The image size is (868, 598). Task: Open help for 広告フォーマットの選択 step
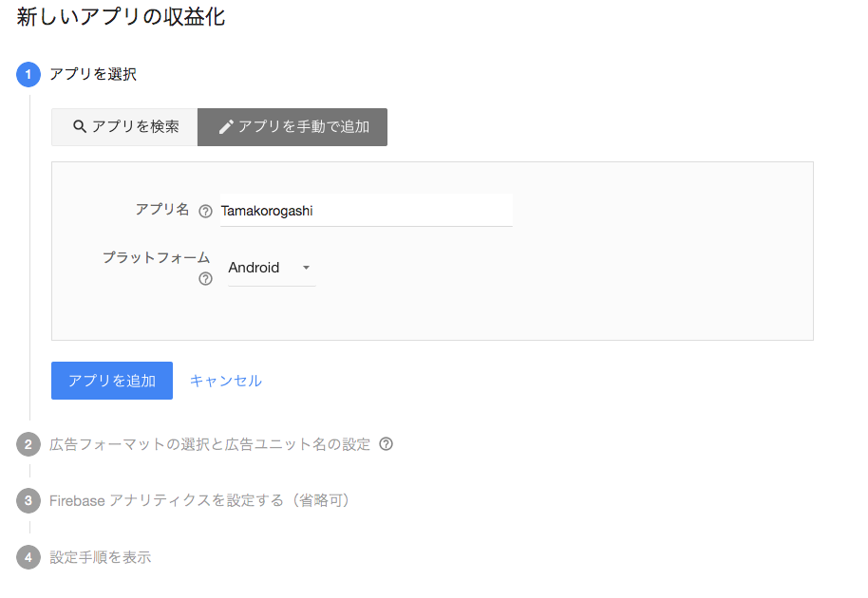(x=386, y=444)
